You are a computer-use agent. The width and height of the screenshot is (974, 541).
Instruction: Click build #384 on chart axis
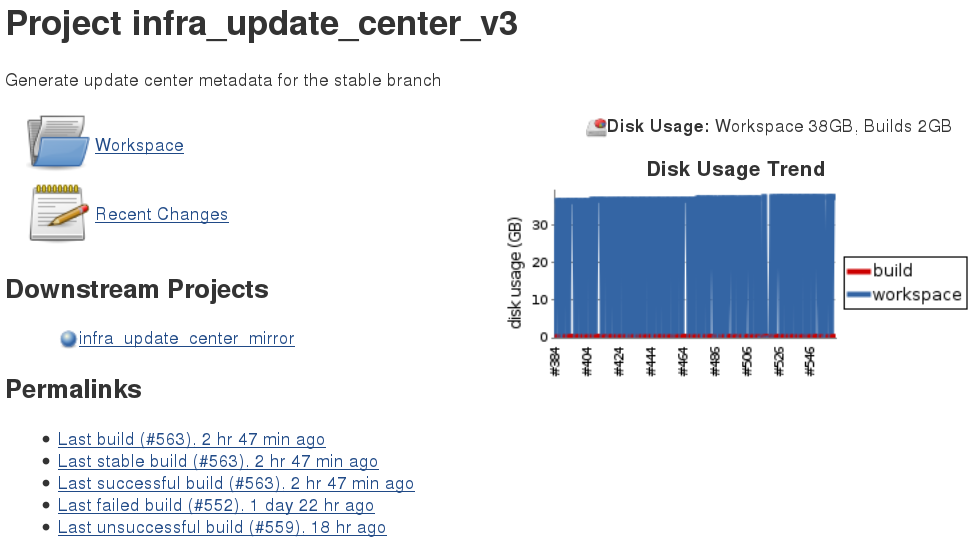(x=556, y=361)
